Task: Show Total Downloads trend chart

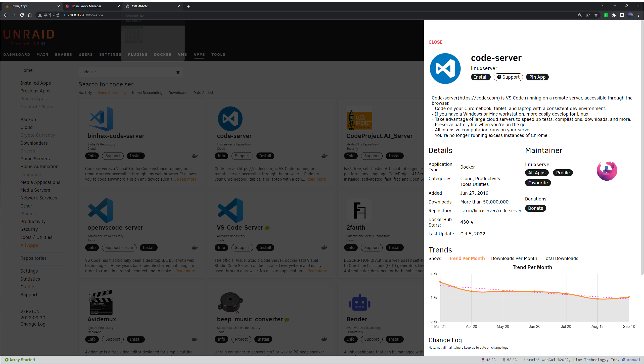Action: (x=561, y=258)
